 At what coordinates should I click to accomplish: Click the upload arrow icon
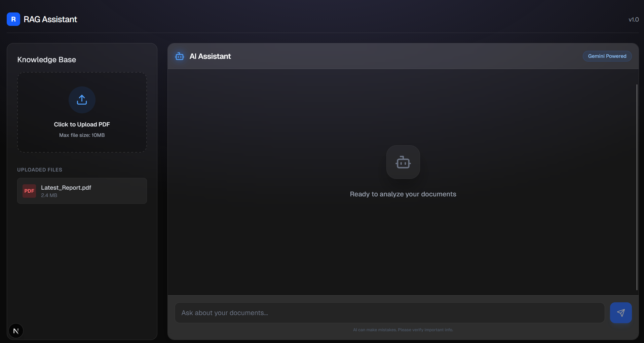pyautogui.click(x=82, y=100)
